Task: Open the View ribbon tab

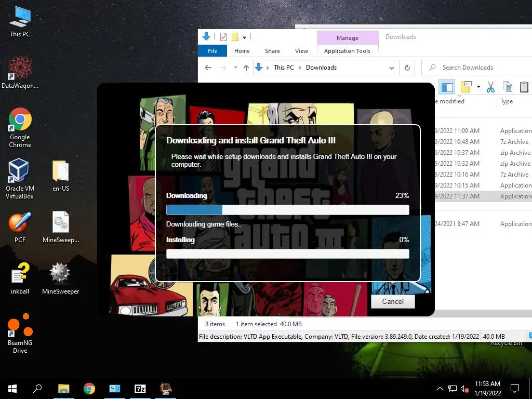Action: pyautogui.click(x=301, y=51)
